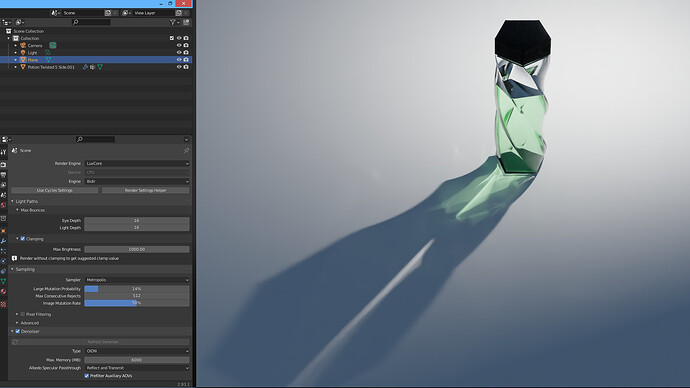The image size is (690, 388).
Task: Open the Render Engine LuxCore dropdown
Action: pyautogui.click(x=137, y=163)
